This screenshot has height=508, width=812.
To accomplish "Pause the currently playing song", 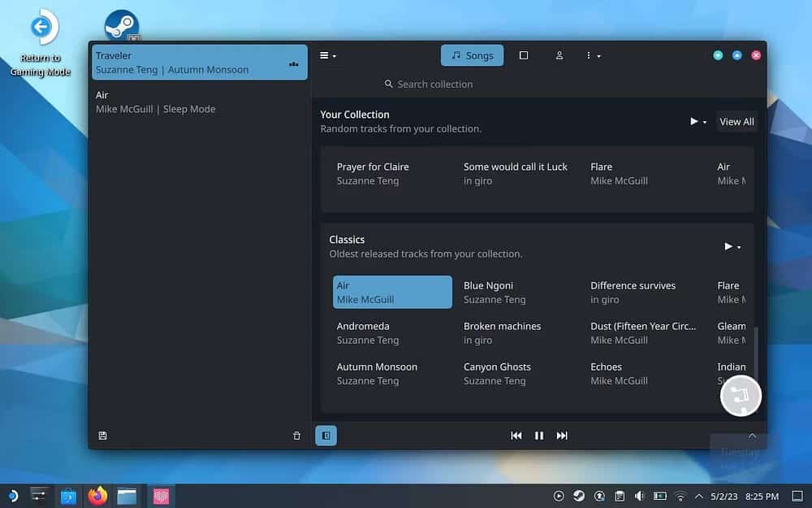I will click(539, 436).
